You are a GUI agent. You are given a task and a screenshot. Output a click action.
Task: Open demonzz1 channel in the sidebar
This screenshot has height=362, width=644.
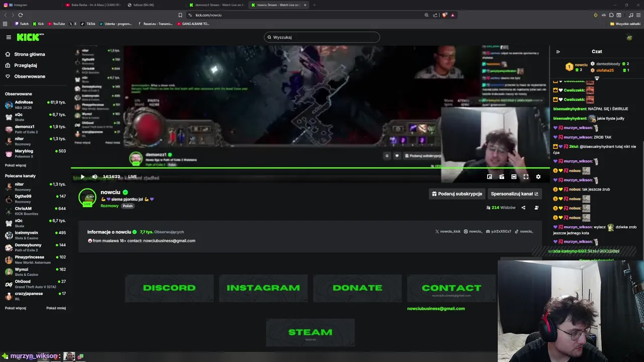click(x=34, y=129)
